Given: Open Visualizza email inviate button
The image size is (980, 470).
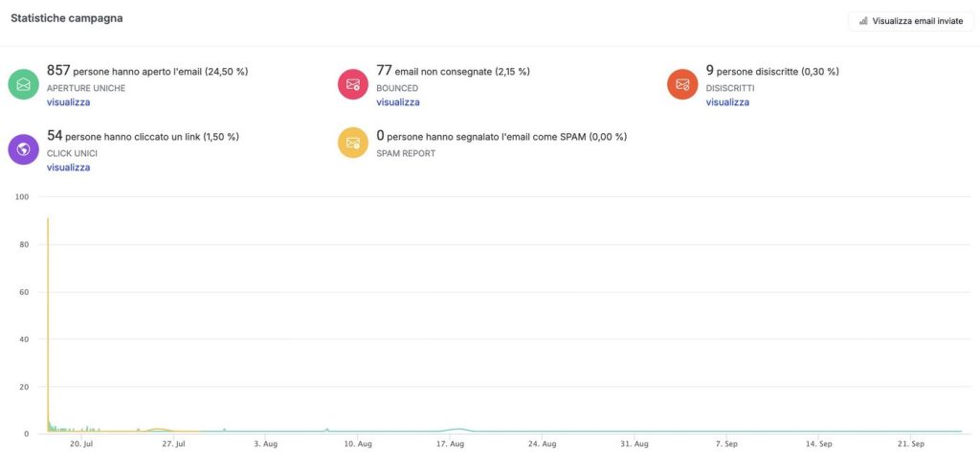Looking at the screenshot, I should tap(911, 21).
